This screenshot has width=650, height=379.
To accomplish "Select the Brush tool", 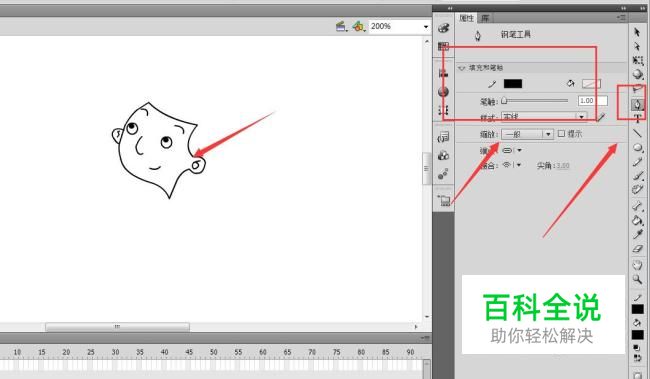I will [x=638, y=176].
